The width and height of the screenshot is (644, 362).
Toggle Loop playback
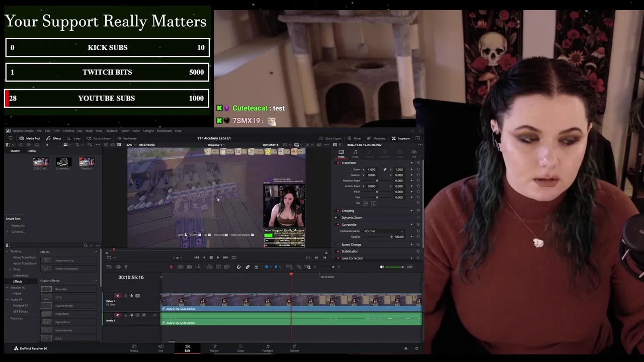pos(233,257)
